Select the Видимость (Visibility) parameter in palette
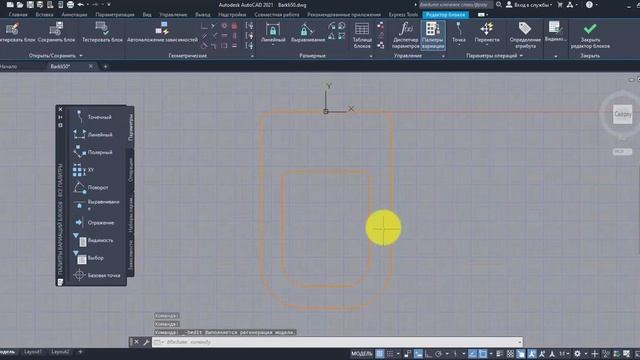640x360 pixels. point(93,240)
